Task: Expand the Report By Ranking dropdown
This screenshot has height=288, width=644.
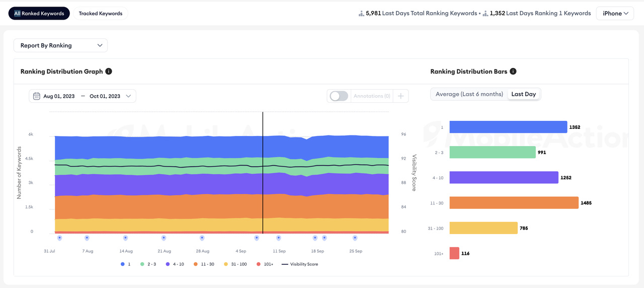Action: tap(60, 45)
